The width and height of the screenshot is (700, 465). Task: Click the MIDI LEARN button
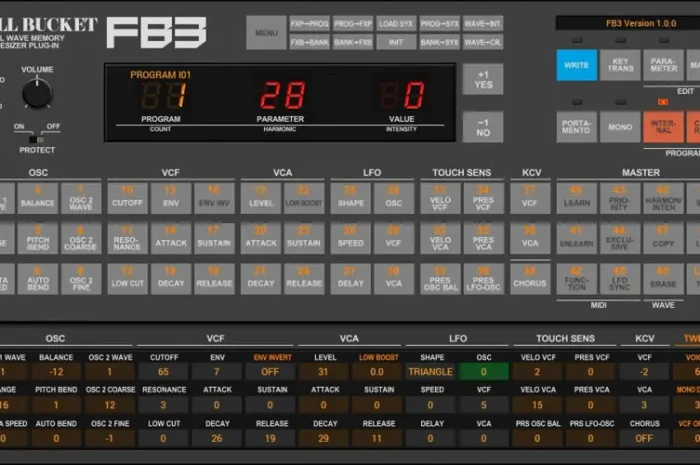[x=576, y=198]
